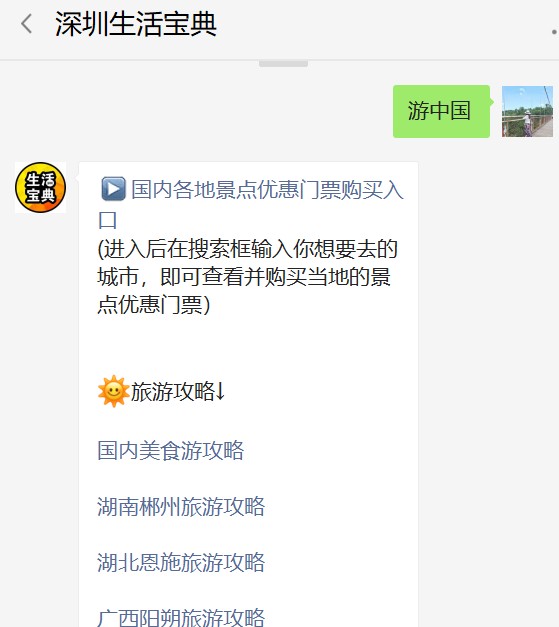Select the 进入后在搜索框输入 instruction paragraph

coord(248,277)
